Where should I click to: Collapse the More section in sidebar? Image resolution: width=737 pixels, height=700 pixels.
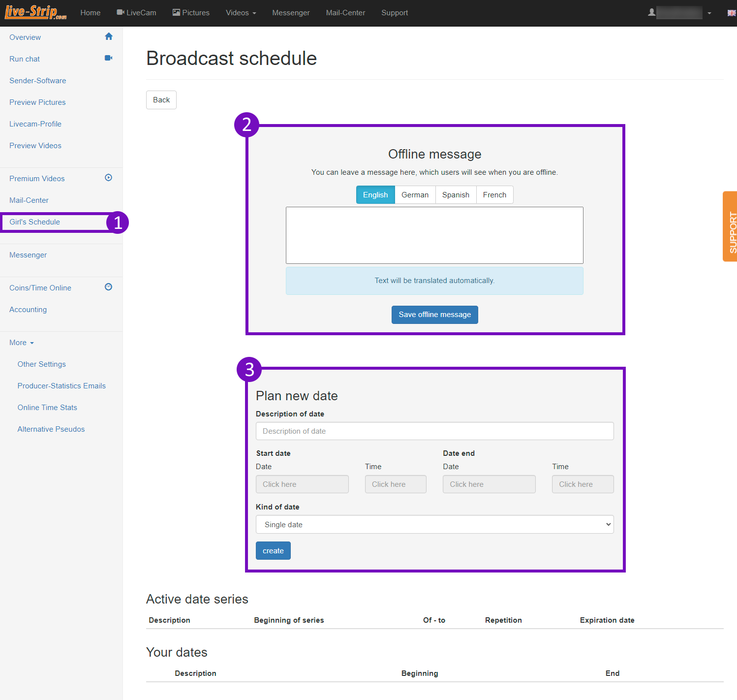coord(22,343)
